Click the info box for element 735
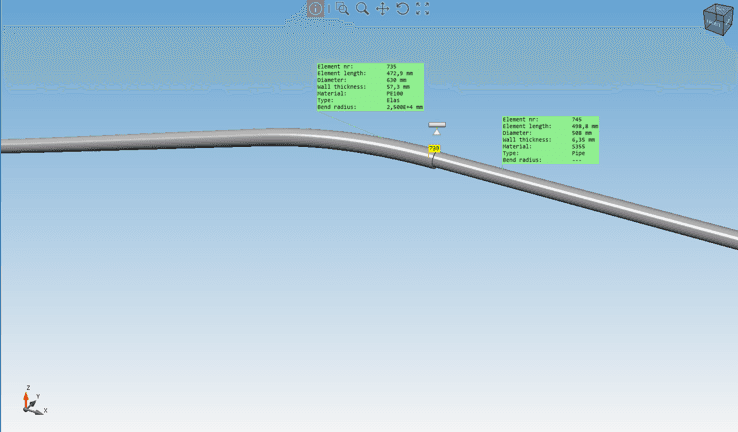The width and height of the screenshot is (738, 432). coord(370,87)
